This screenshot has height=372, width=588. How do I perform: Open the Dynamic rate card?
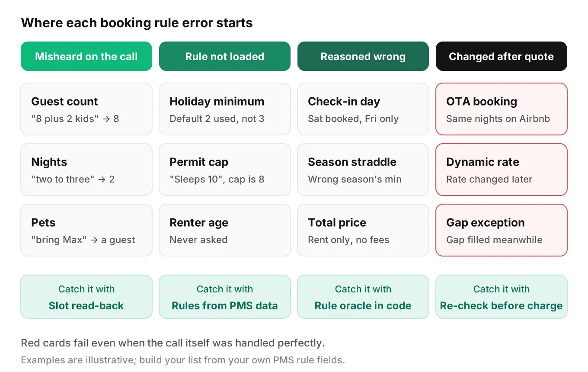pos(502,170)
